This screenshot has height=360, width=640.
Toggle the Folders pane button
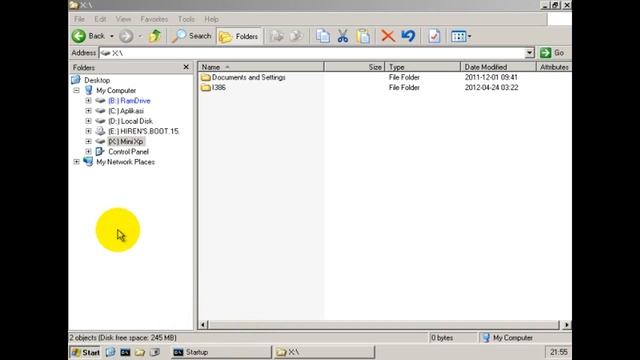239,36
